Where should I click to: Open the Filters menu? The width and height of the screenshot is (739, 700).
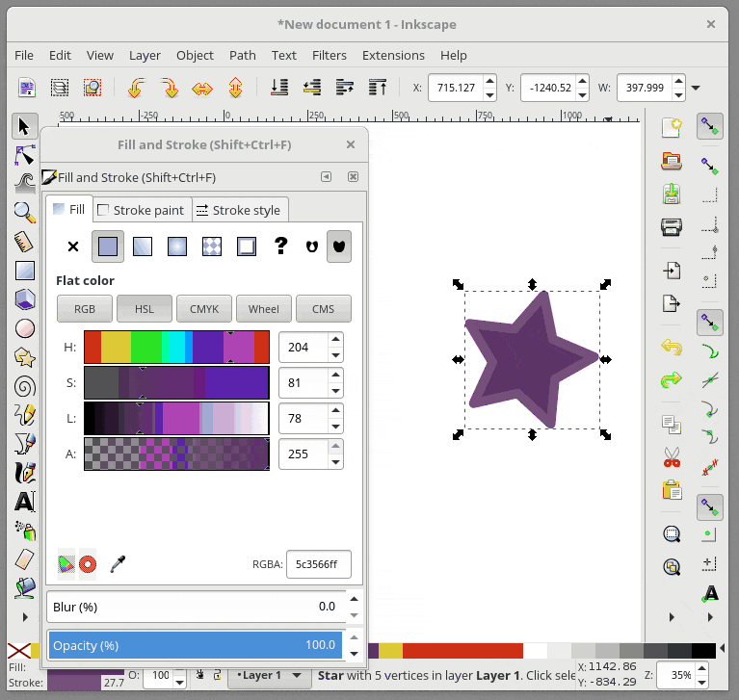[x=330, y=55]
